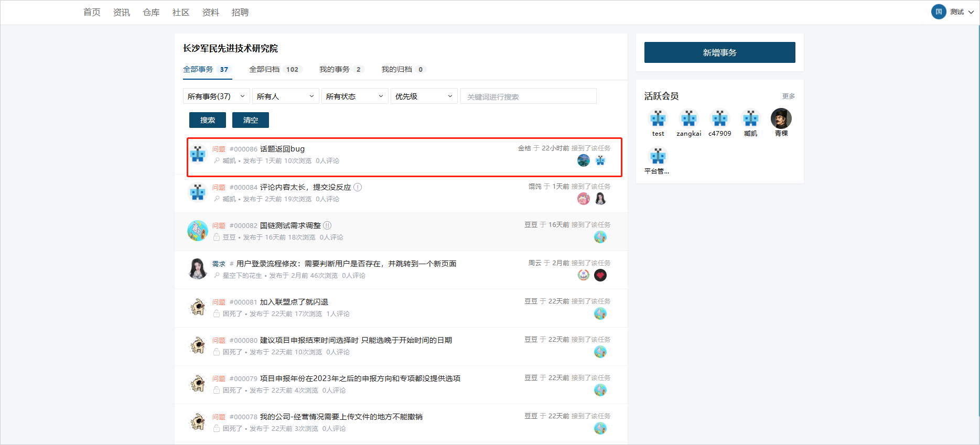Open the 社区 navigation menu item

click(181, 12)
